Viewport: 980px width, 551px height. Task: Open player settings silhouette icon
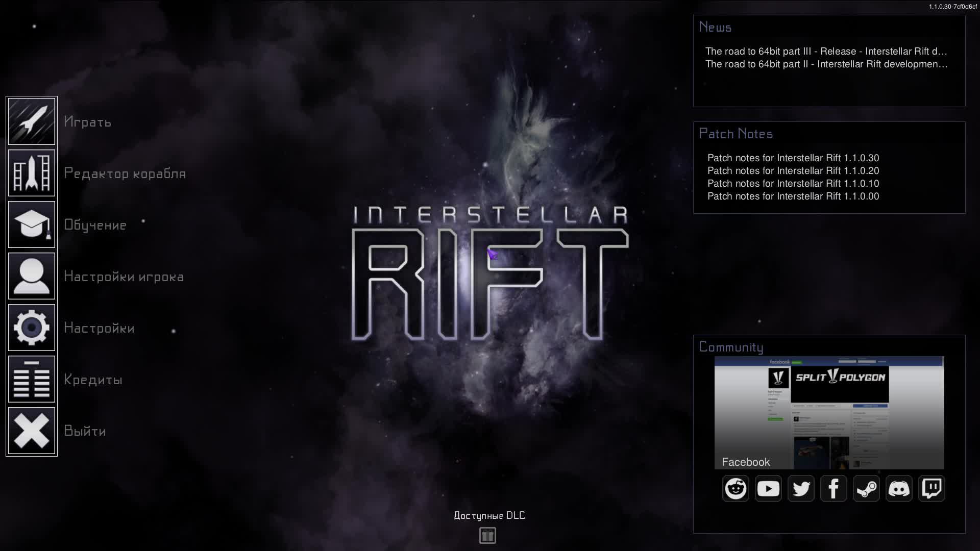[x=32, y=276]
